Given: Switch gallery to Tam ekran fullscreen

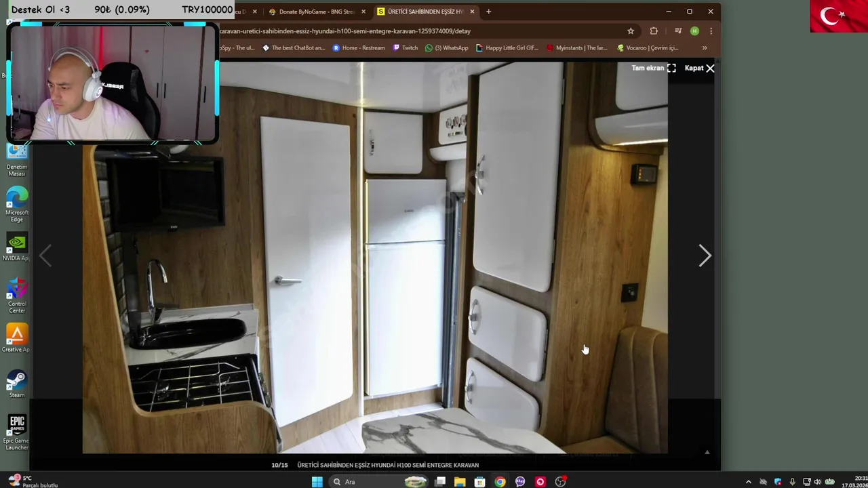Looking at the screenshot, I should click(x=653, y=68).
